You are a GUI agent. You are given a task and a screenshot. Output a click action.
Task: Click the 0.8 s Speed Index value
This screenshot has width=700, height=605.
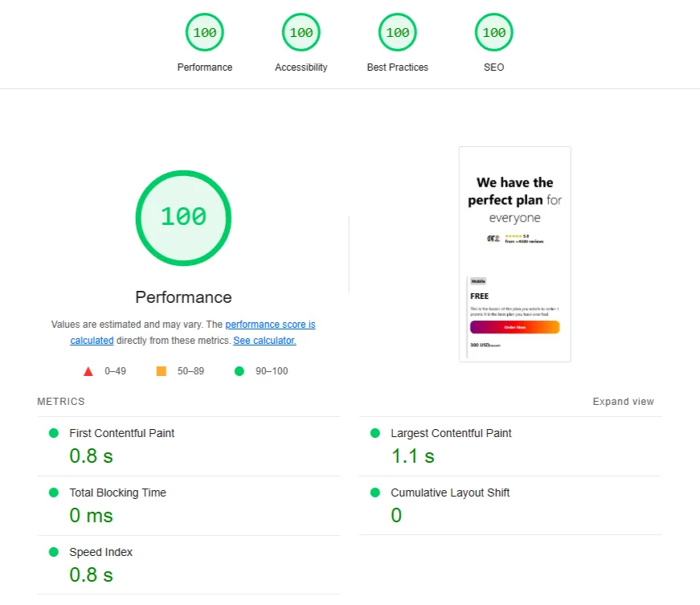pos(91,574)
